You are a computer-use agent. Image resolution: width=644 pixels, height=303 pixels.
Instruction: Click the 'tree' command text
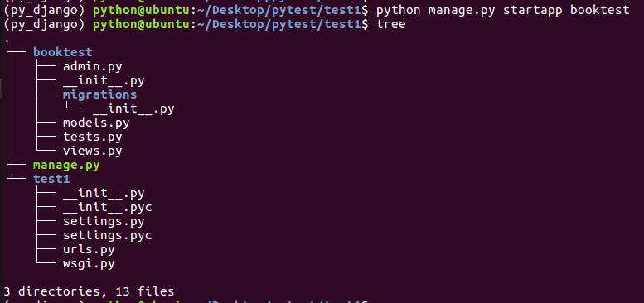391,24
